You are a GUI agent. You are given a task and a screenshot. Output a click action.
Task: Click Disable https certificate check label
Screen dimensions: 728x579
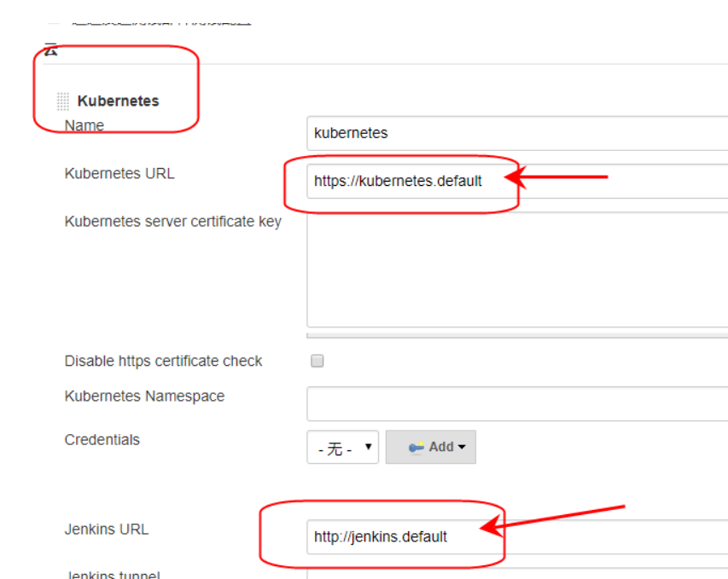[x=163, y=361]
